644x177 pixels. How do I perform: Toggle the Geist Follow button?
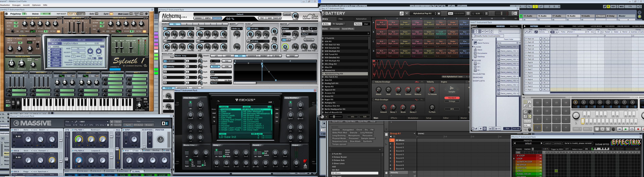tap(563, 32)
